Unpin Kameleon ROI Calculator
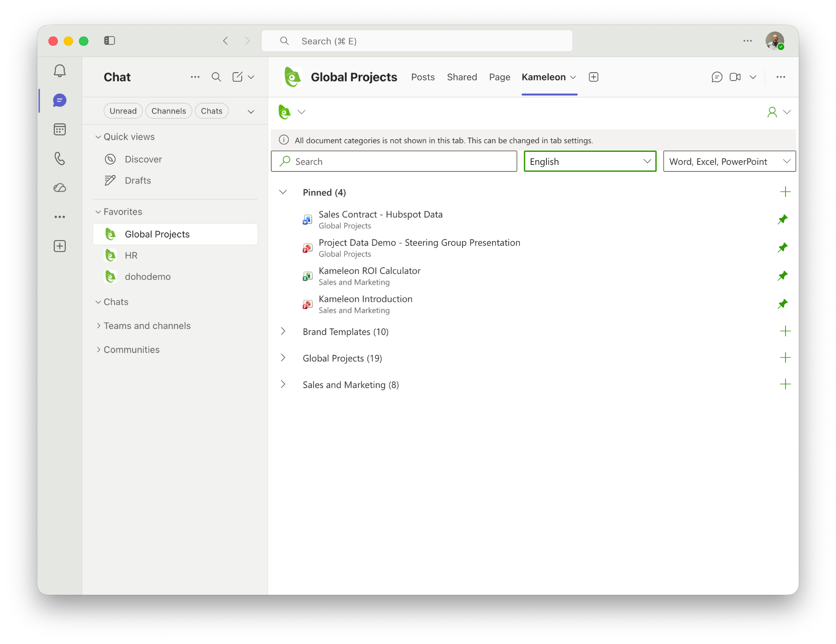836x644 pixels. pos(782,276)
